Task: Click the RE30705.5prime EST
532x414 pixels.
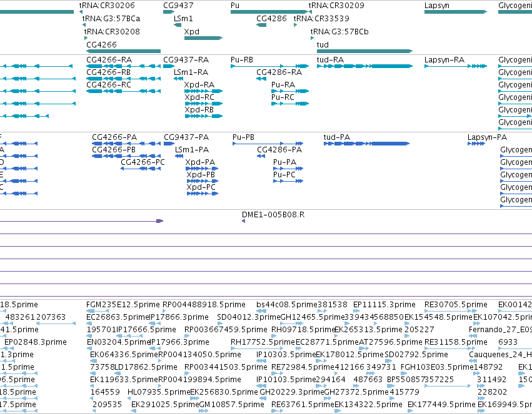Action: [x=451, y=311]
